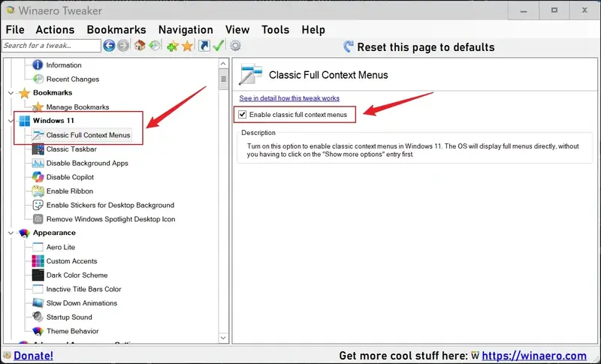The width and height of the screenshot is (601, 364).
Task: Click the Custom Accents colored grid icon
Action: pyautogui.click(x=38, y=261)
